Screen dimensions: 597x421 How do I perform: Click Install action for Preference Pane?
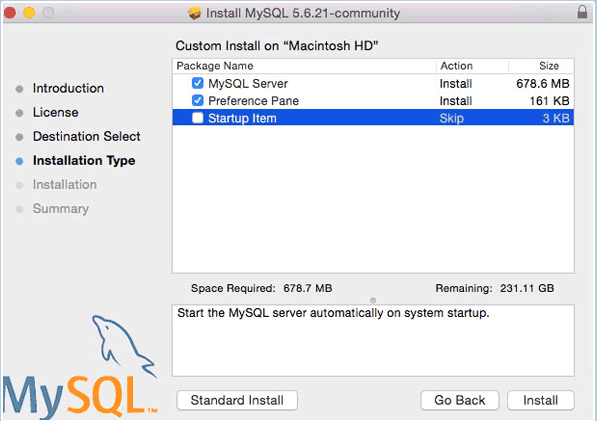point(456,101)
